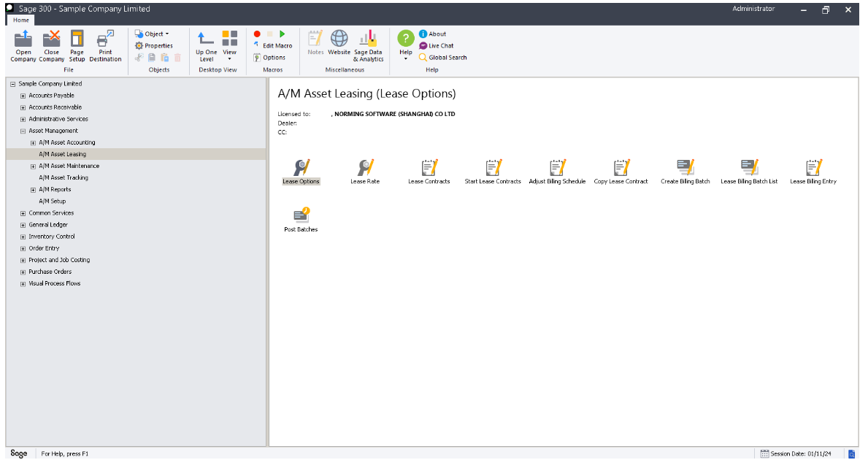This screenshot has width=868, height=468.
Task: Collapse the Sample Company Limited tree root
Action: (12, 84)
